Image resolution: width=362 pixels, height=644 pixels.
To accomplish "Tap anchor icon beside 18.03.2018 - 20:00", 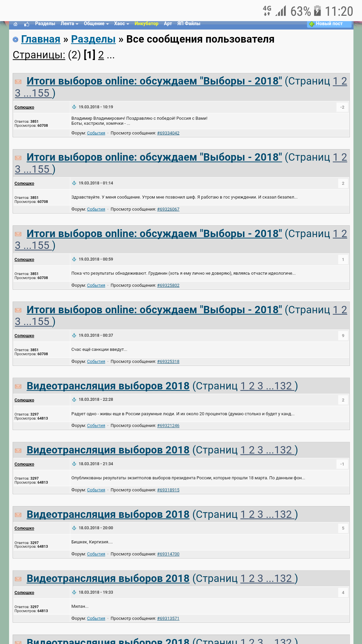I will (x=74, y=528).
